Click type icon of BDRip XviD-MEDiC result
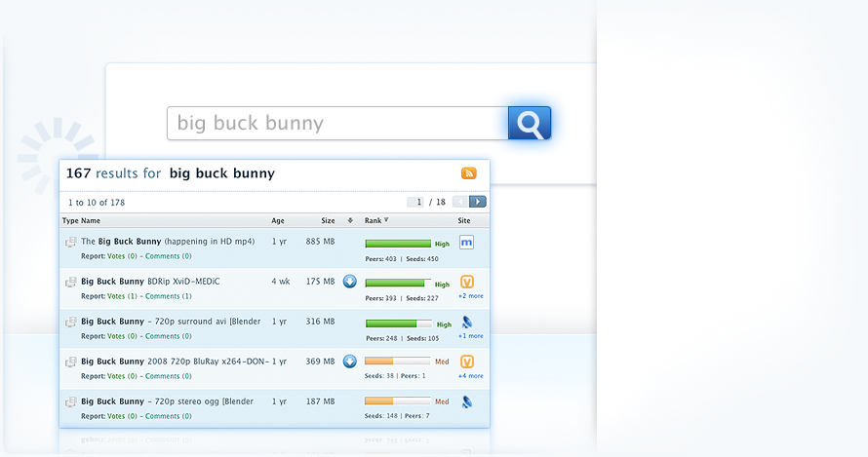The image size is (868, 457). point(71,282)
